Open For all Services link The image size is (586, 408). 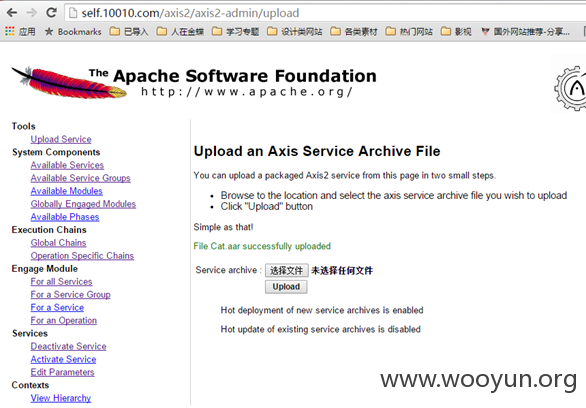pos(62,282)
